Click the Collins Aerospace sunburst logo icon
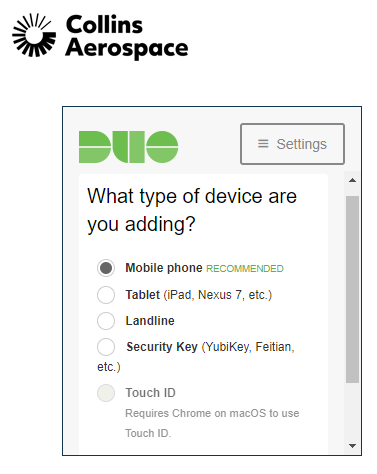This screenshot has height=474, width=377. point(34,35)
